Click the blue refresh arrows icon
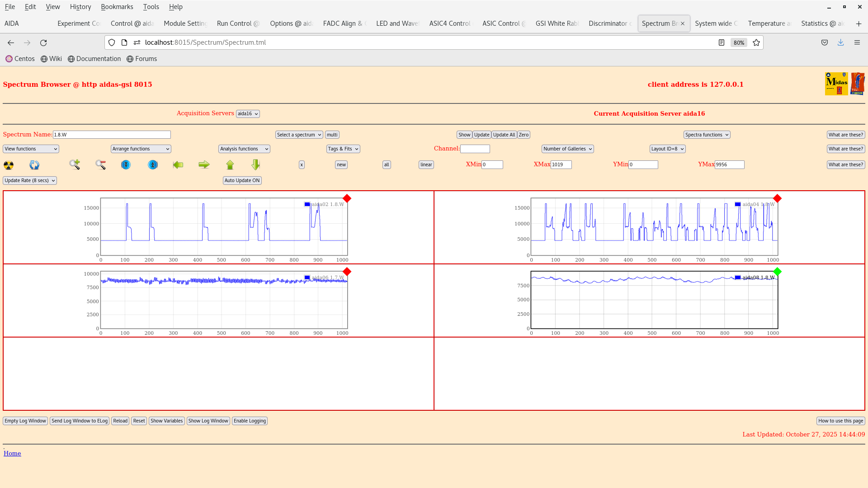The image size is (868, 488). tap(34, 165)
